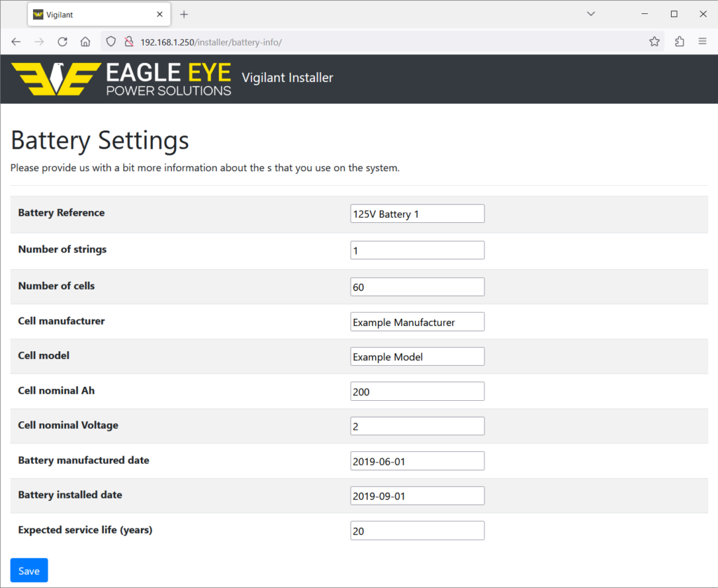The image size is (718, 588).
Task: Edit Battery installed date field
Action: point(417,495)
